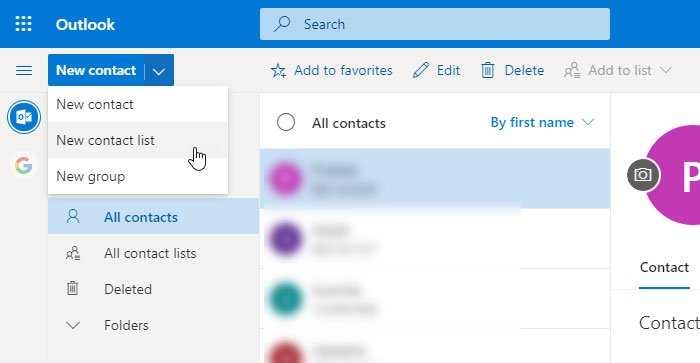Select the purple avatar contact row

[x=435, y=239]
